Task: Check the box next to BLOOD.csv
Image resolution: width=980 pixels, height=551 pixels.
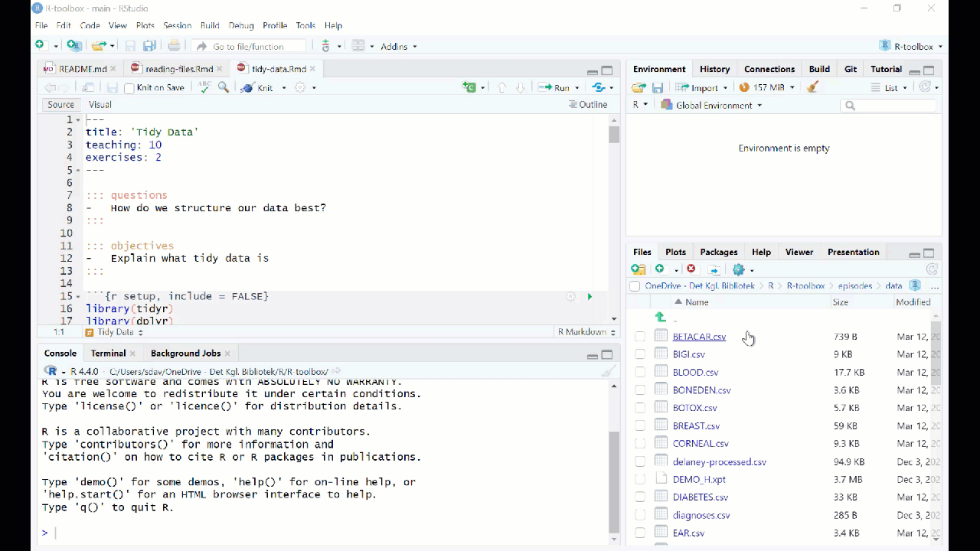Action: pyautogui.click(x=640, y=372)
